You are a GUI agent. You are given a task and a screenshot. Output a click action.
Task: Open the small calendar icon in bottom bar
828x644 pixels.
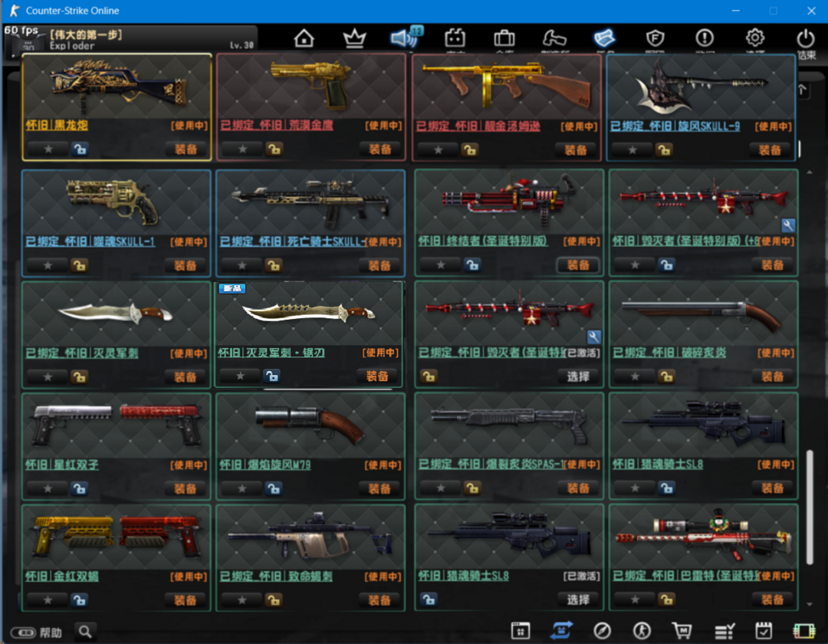(520, 631)
